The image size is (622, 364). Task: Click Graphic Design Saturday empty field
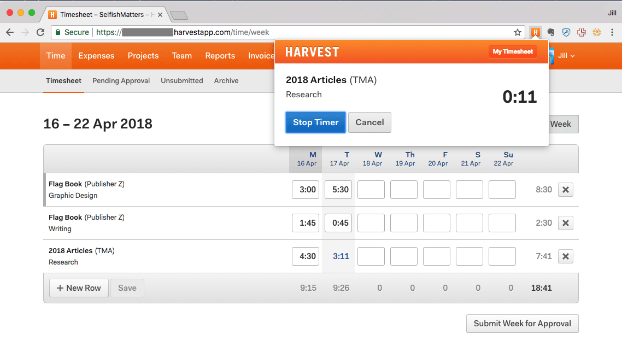point(470,190)
